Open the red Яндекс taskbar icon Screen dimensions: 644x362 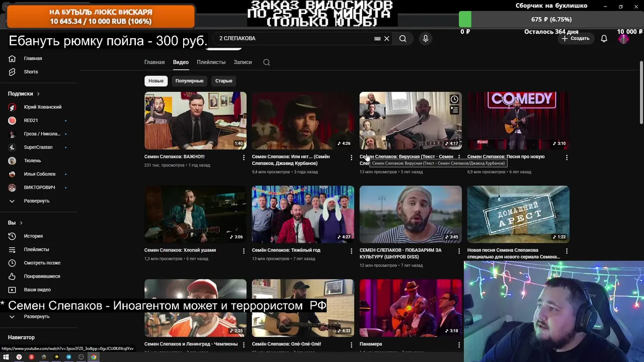31,357
